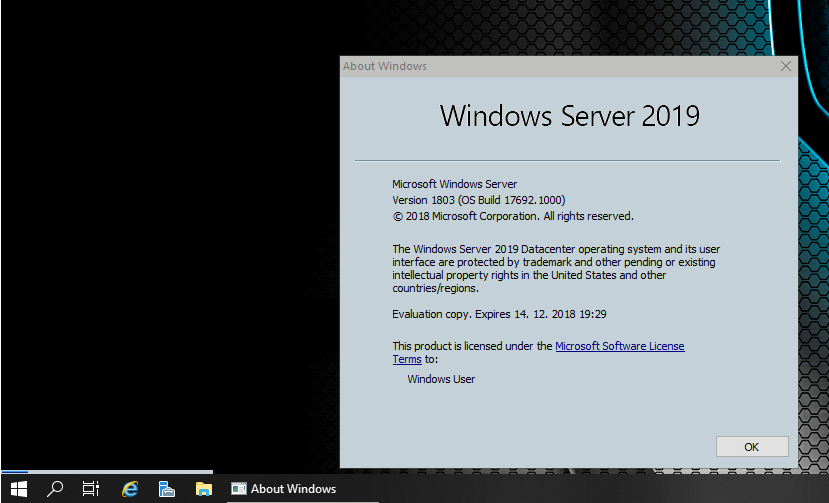The height and width of the screenshot is (503, 829).
Task: Click the Evaluation copy expiry line
Action: (x=499, y=314)
